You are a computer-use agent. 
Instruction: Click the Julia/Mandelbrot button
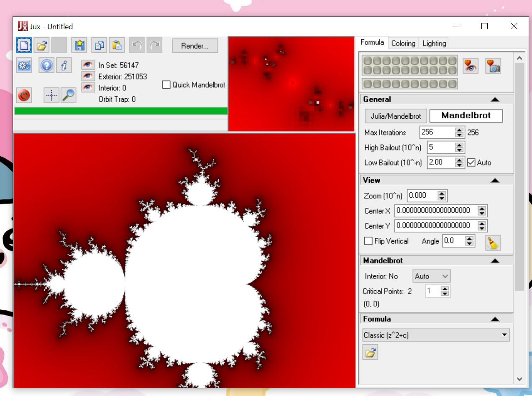pyautogui.click(x=396, y=116)
